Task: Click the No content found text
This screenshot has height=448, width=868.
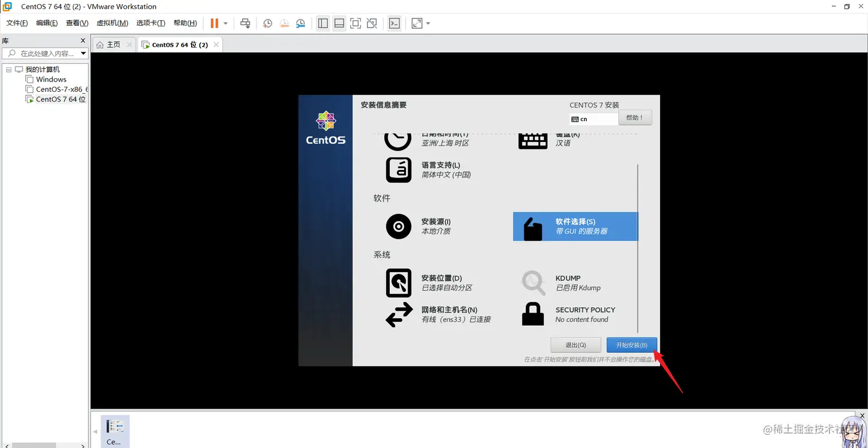Action: point(582,319)
